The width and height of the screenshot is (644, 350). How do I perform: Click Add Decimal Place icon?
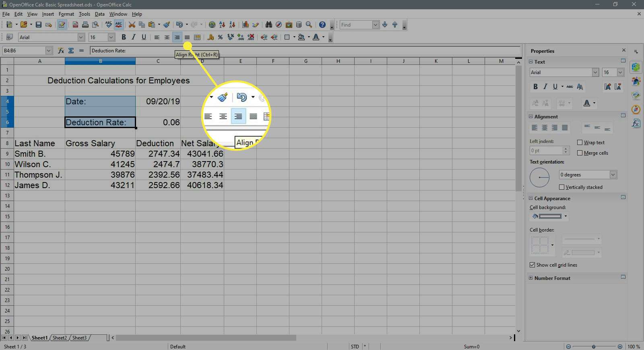click(241, 37)
